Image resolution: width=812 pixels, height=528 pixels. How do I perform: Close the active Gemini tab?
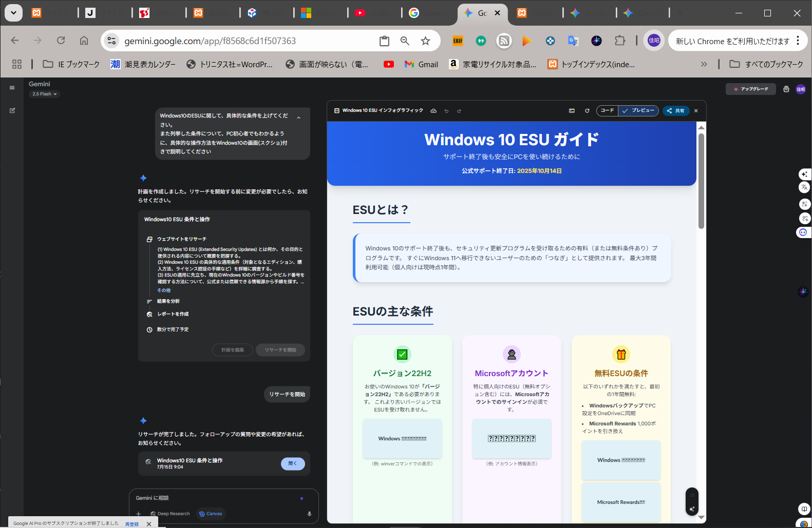pyautogui.click(x=497, y=13)
